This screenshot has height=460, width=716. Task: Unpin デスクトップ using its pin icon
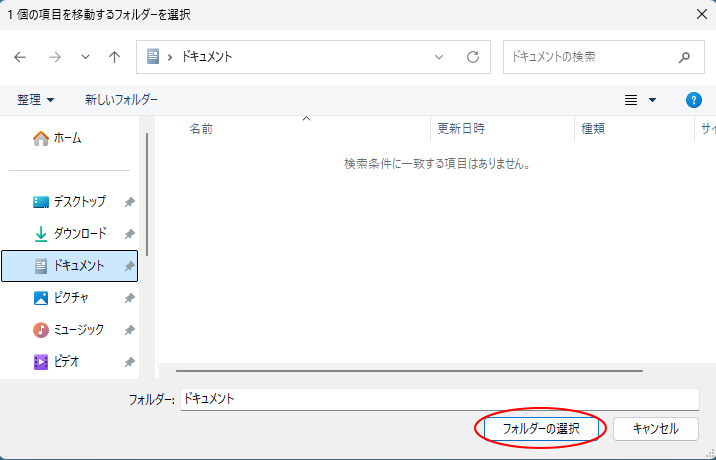point(129,202)
